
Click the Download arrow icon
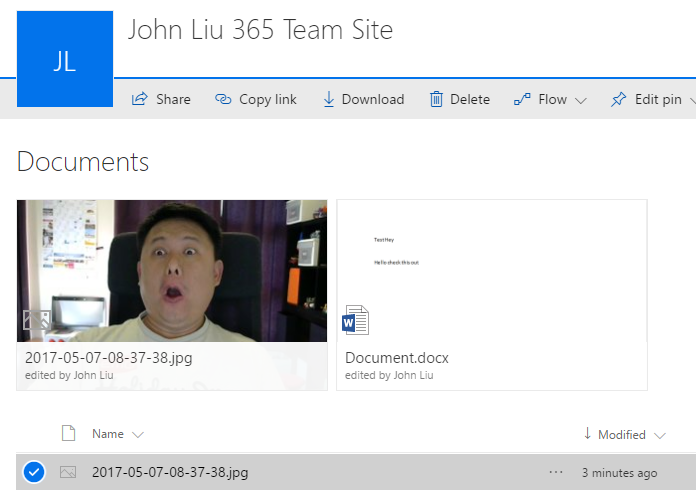tap(328, 99)
